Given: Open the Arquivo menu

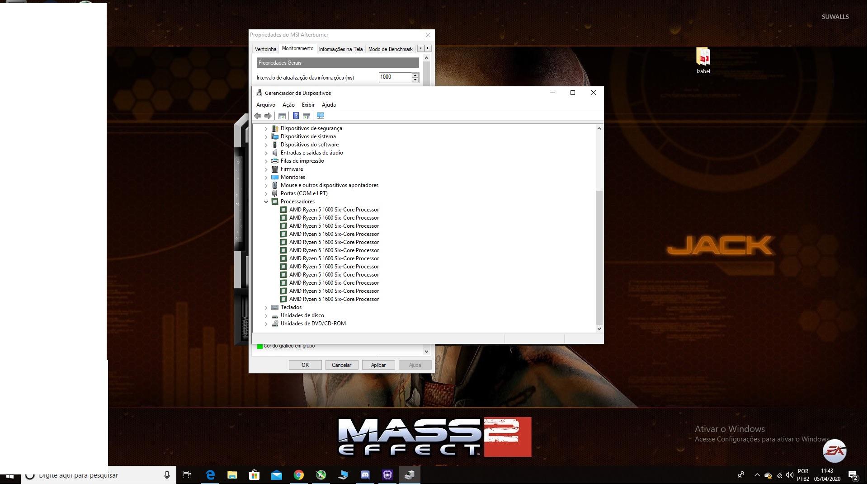Looking at the screenshot, I should 265,105.
